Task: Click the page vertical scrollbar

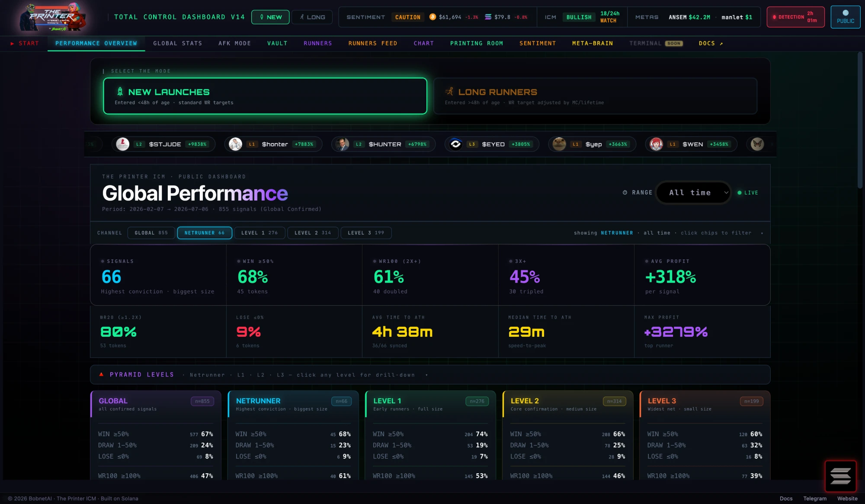Action: pyautogui.click(x=860, y=121)
